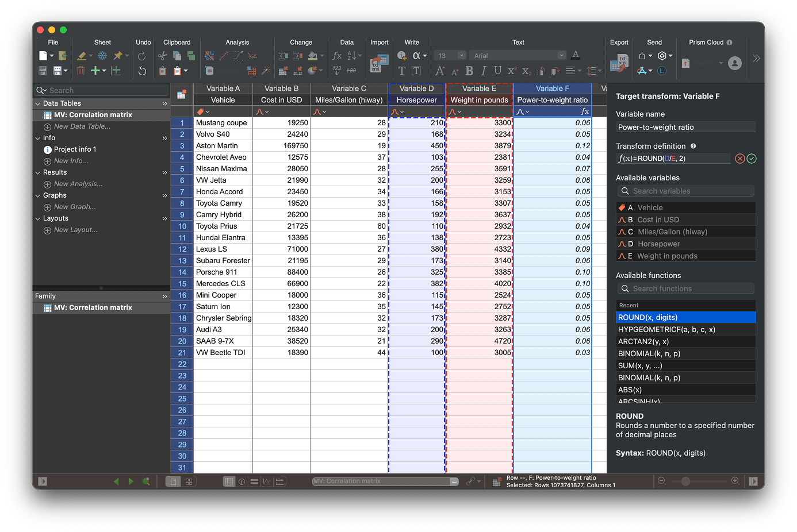This screenshot has width=797, height=532.
Task: Toggle bold text formatting
Action: point(469,71)
